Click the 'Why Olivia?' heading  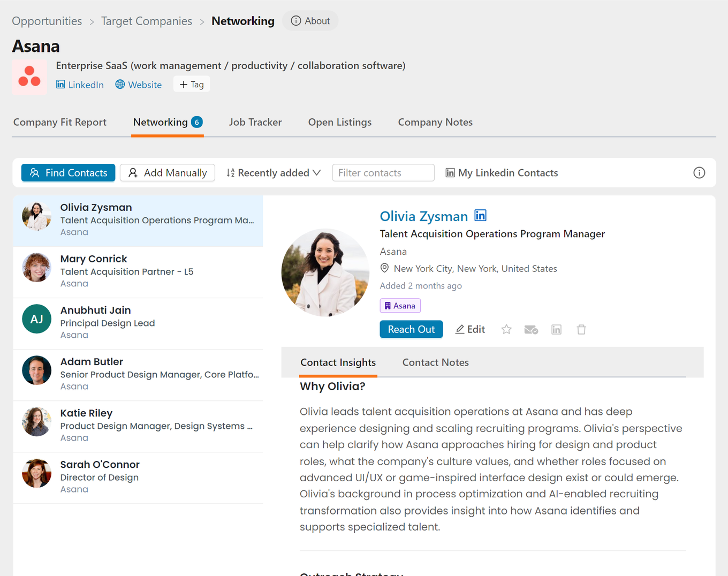coord(332,386)
